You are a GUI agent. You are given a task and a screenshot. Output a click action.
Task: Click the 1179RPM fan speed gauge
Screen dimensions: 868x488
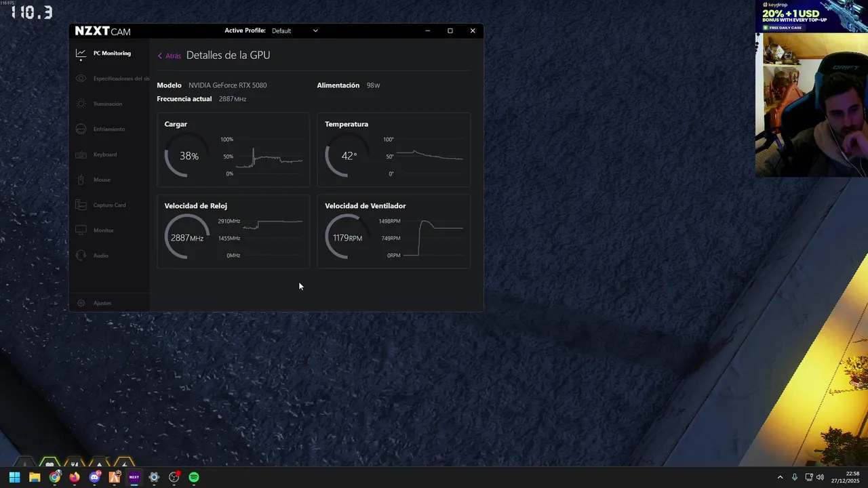(x=348, y=237)
